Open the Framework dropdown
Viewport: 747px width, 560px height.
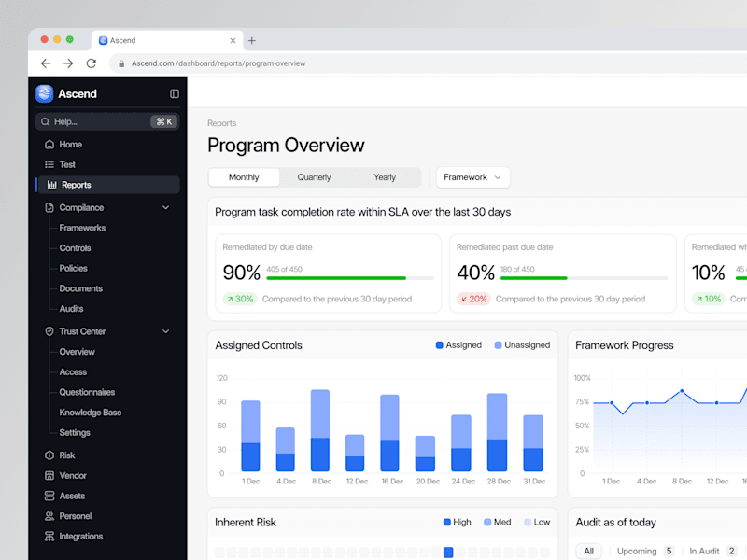coord(472,177)
